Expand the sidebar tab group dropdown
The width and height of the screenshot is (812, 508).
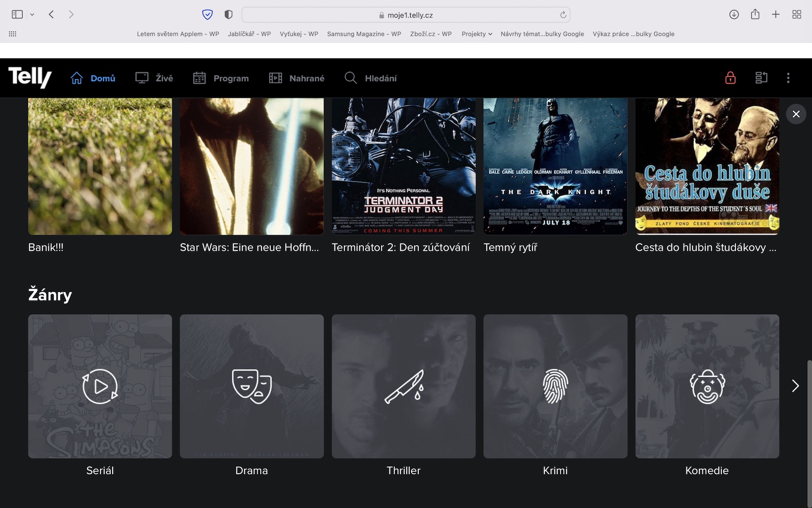(x=32, y=15)
